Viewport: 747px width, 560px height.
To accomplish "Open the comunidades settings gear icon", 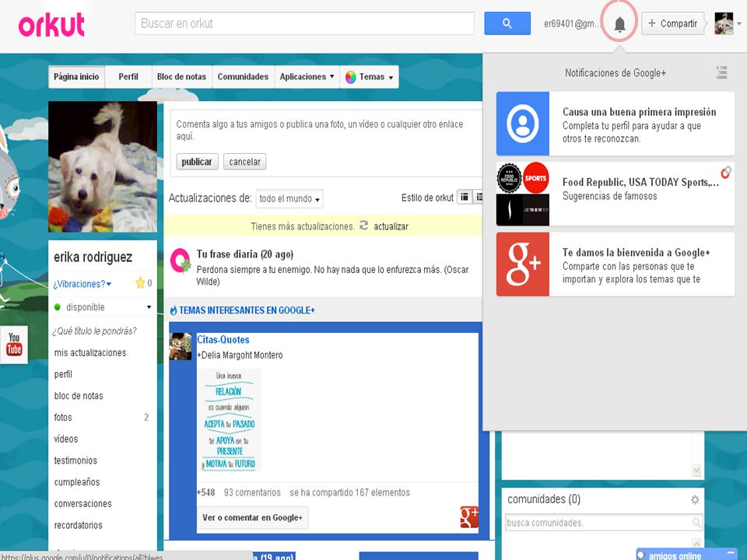I will [x=695, y=499].
